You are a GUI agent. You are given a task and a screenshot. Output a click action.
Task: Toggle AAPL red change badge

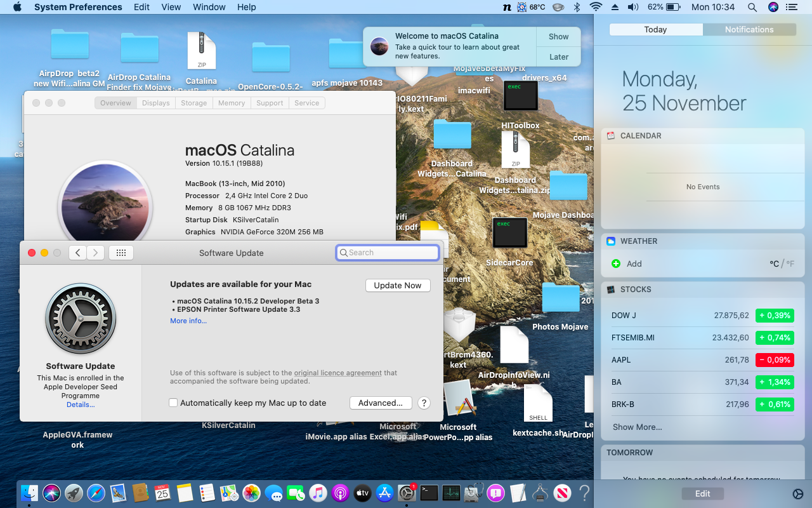click(775, 360)
